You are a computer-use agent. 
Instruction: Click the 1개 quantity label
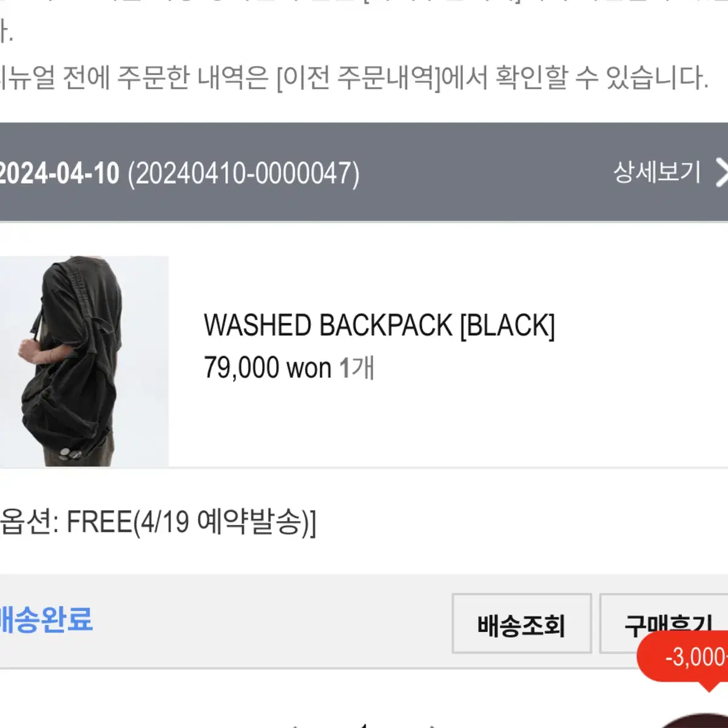[x=356, y=368]
